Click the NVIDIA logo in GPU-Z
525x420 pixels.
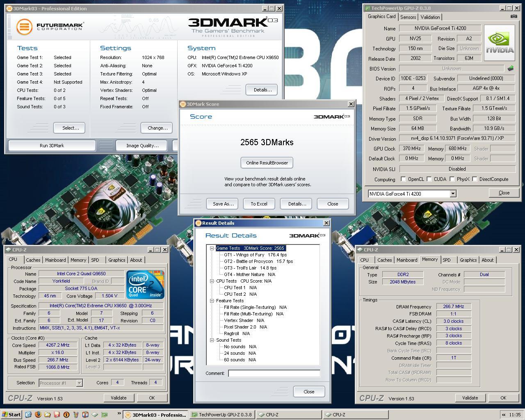click(x=500, y=43)
